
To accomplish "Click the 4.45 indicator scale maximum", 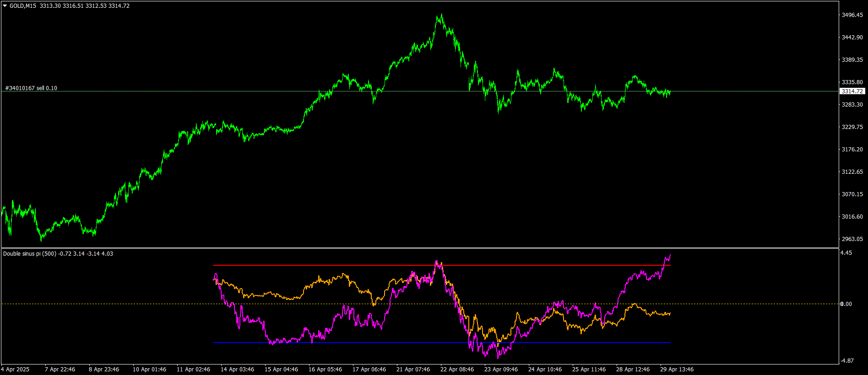I will point(846,253).
